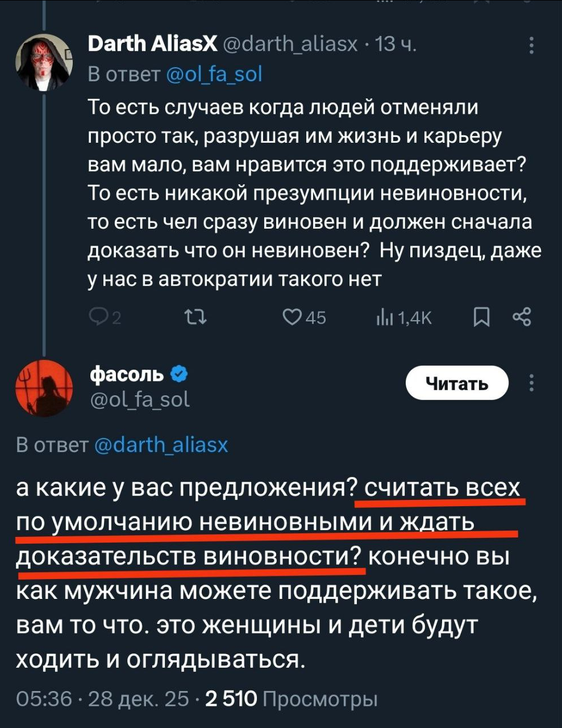
Task: Like the tweet with 45 likes
Action: pyautogui.click(x=292, y=317)
